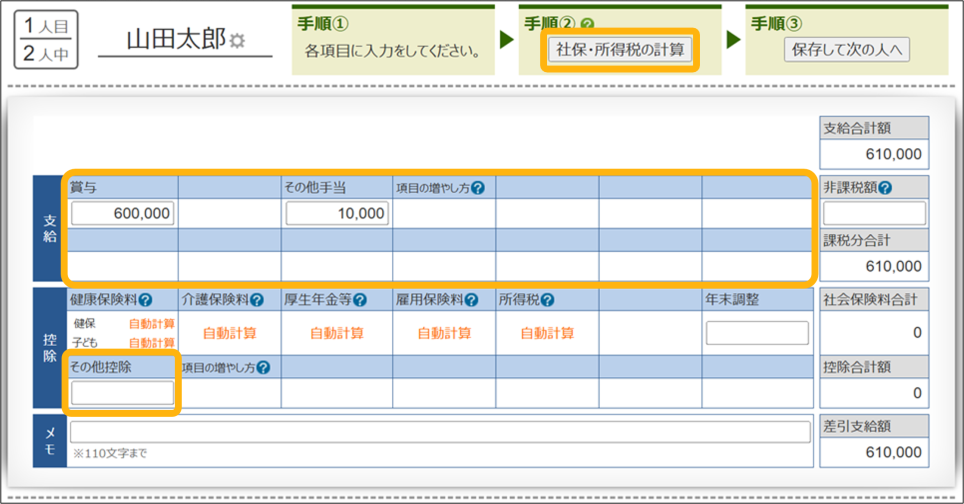Click help icon beside 雇用保険料
The height and width of the screenshot is (504, 964).
click(x=472, y=299)
